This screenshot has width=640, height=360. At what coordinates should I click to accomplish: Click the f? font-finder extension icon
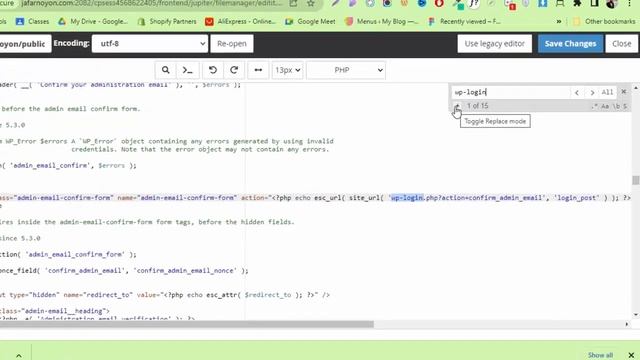473,4
